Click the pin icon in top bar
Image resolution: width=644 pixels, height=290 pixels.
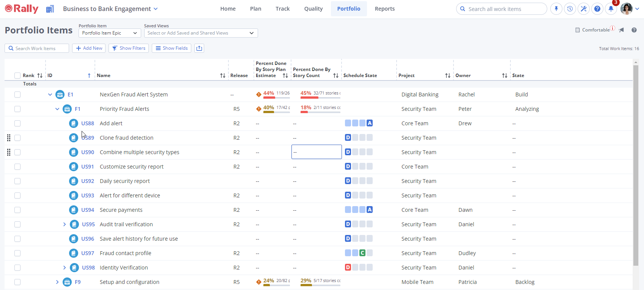(556, 9)
